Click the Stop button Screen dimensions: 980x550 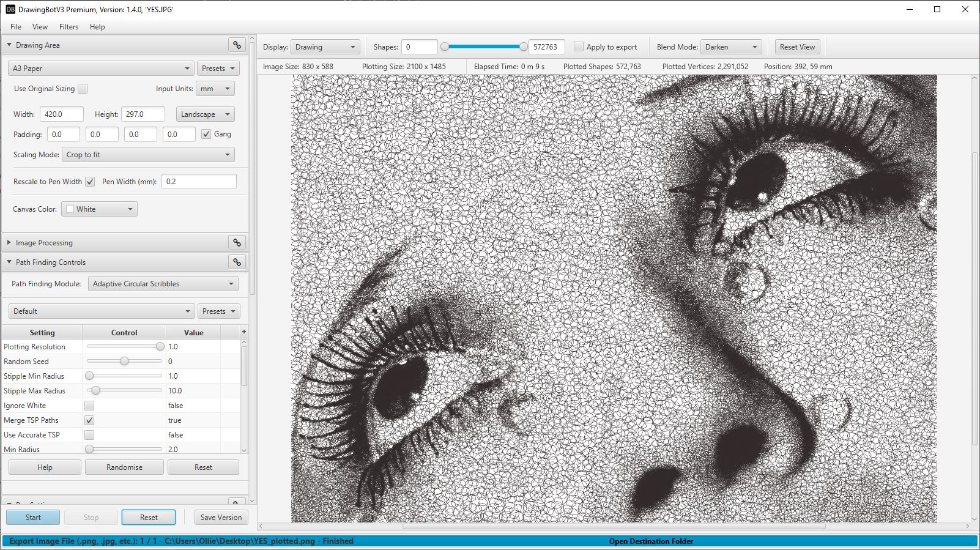(91, 518)
